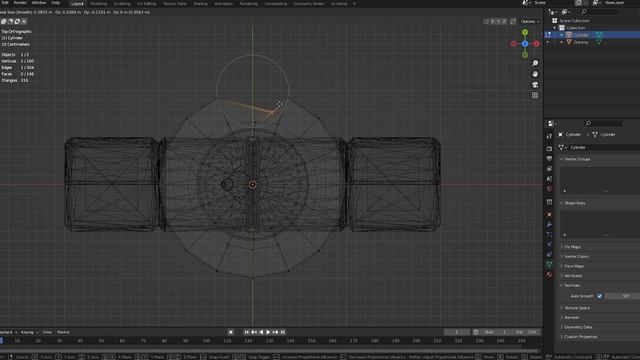
Task: Open the timeline View menu
Action: (47, 332)
